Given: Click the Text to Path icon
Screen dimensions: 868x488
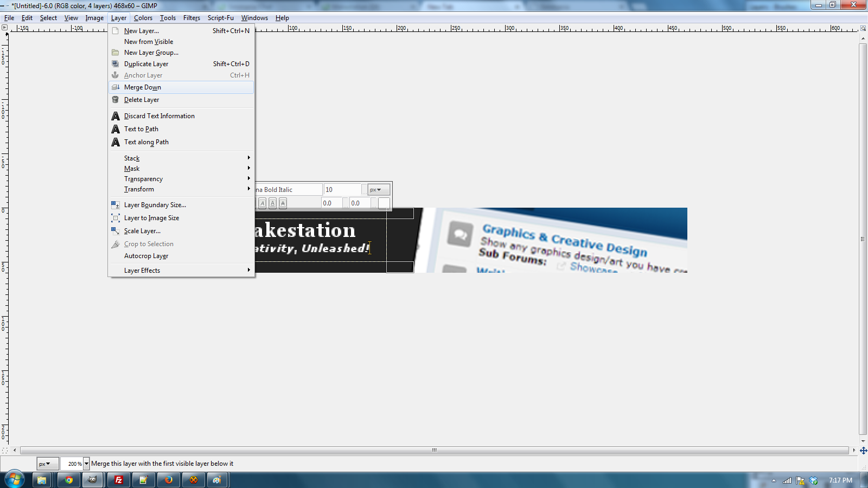Looking at the screenshot, I should 116,129.
